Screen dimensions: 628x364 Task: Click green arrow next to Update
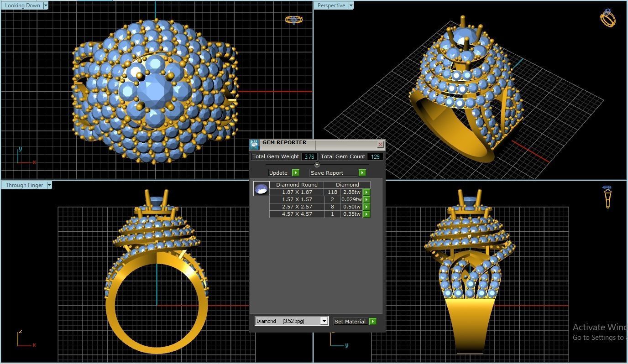point(296,173)
